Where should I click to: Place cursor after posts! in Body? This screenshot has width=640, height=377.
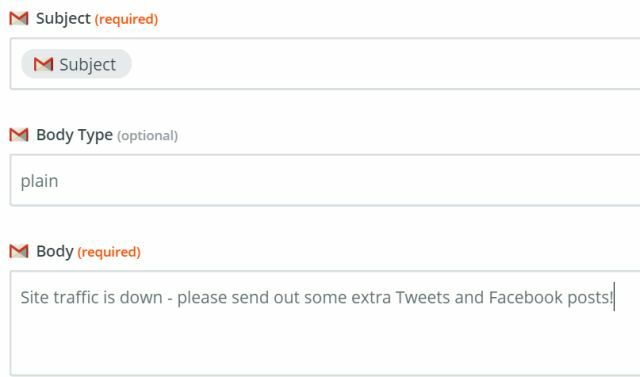point(614,297)
